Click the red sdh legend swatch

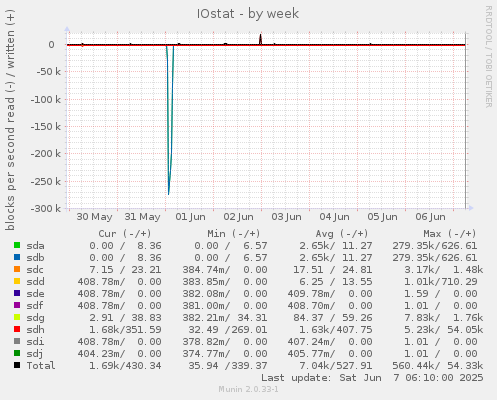[17, 329]
